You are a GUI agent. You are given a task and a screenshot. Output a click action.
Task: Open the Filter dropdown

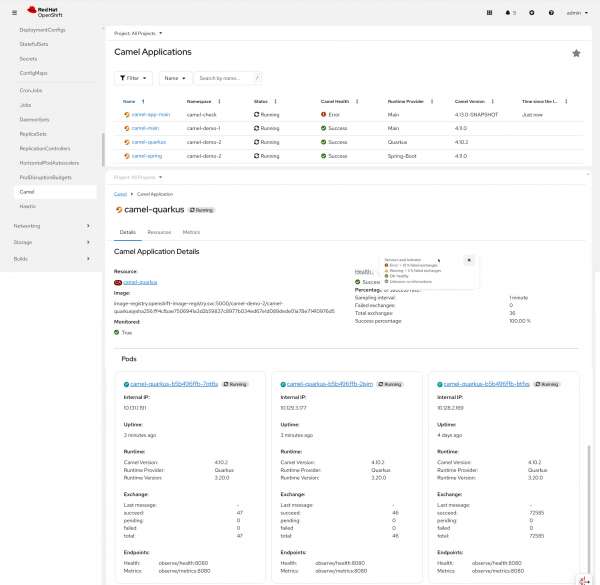[x=133, y=77]
